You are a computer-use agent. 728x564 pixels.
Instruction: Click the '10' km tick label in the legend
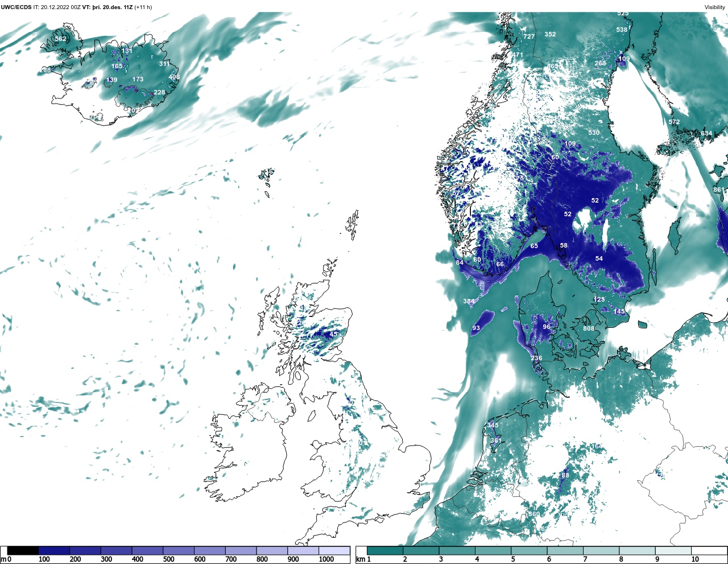click(x=695, y=559)
